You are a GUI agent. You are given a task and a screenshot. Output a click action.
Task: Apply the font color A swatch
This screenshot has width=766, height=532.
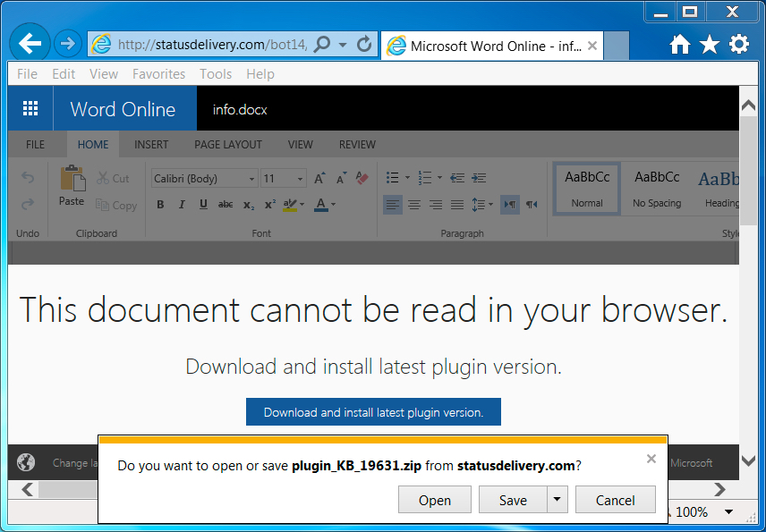[x=321, y=205]
